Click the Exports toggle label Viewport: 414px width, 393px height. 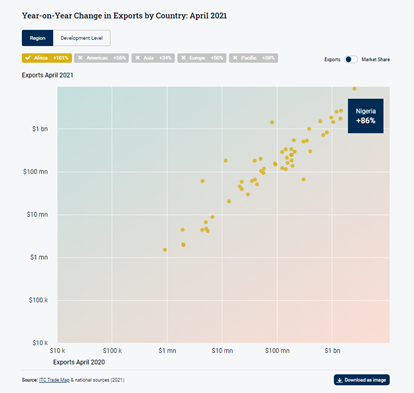click(x=332, y=59)
